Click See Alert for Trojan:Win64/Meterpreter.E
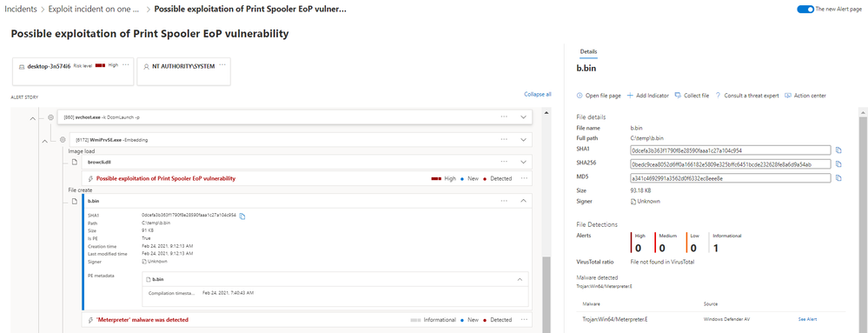 [807, 319]
